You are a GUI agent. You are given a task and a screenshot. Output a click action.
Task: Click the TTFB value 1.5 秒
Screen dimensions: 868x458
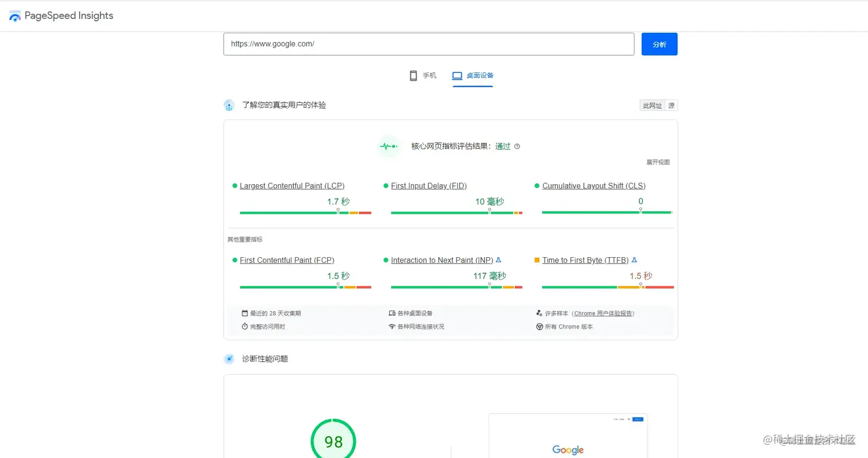641,276
